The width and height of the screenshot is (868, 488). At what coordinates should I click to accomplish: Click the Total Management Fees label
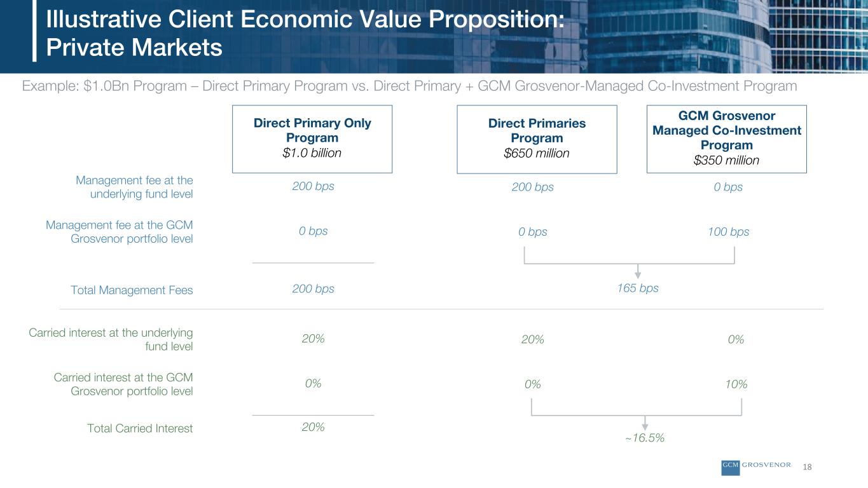(x=132, y=290)
